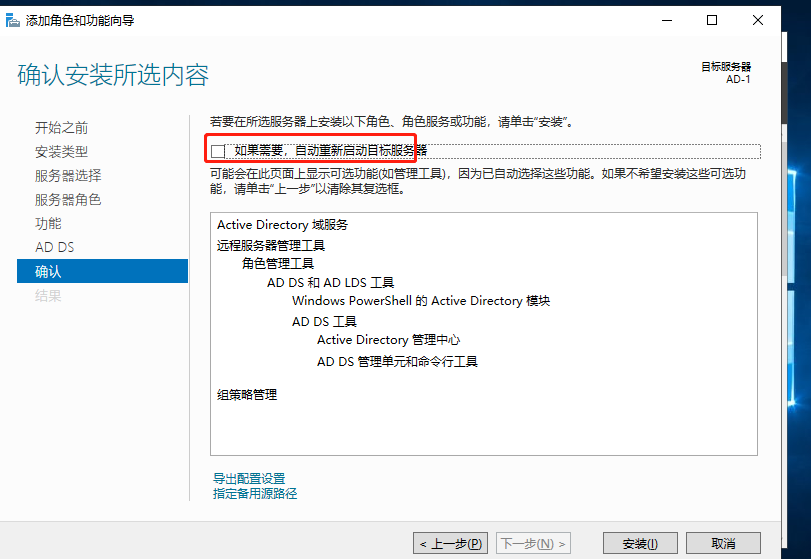
Task: Select the 功能 step in sidebar
Action: 48,223
